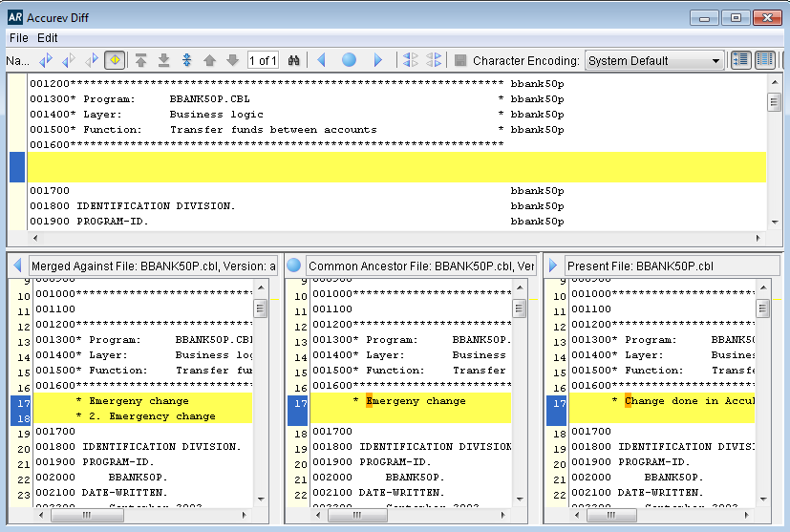Click merge output horizontal scroll left arrow
Image resolution: width=790 pixels, height=532 pixels.
tap(34, 238)
